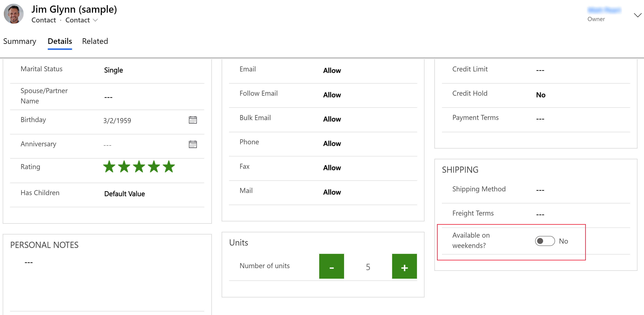
Task: Click the Birthday calendar icon
Action: click(x=193, y=120)
